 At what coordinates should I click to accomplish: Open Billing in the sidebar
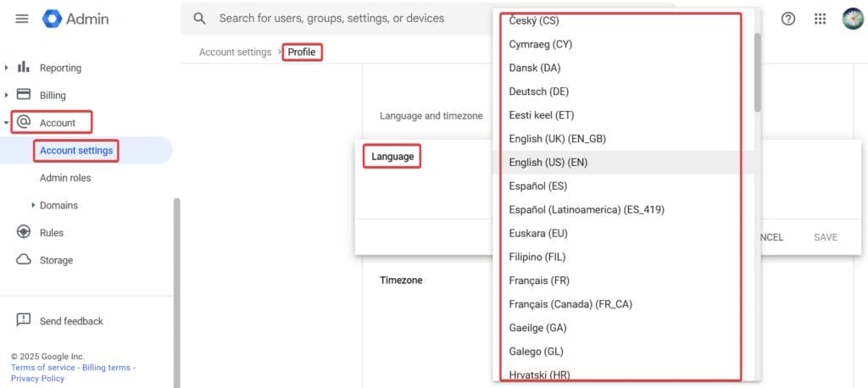click(53, 96)
